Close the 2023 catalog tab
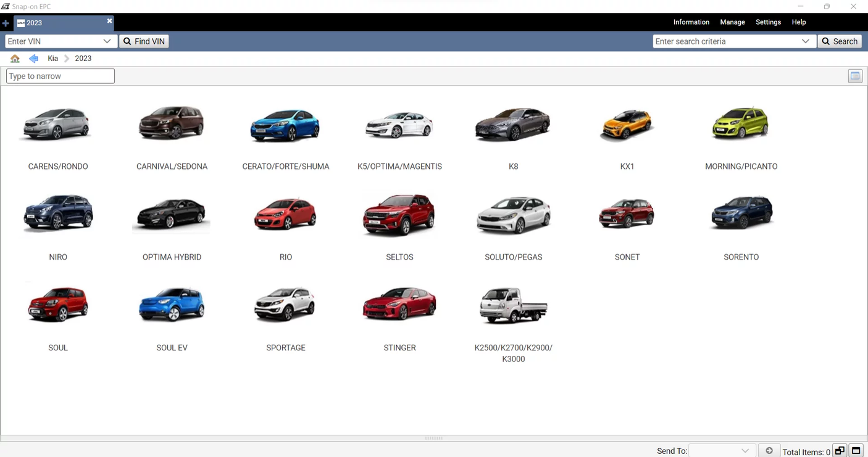This screenshot has width=868, height=457. click(x=109, y=20)
